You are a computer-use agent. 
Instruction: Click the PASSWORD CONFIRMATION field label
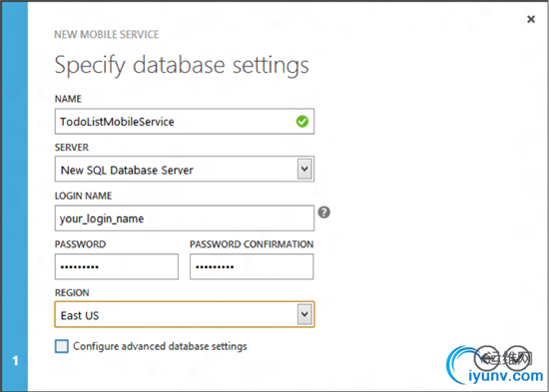tap(252, 244)
